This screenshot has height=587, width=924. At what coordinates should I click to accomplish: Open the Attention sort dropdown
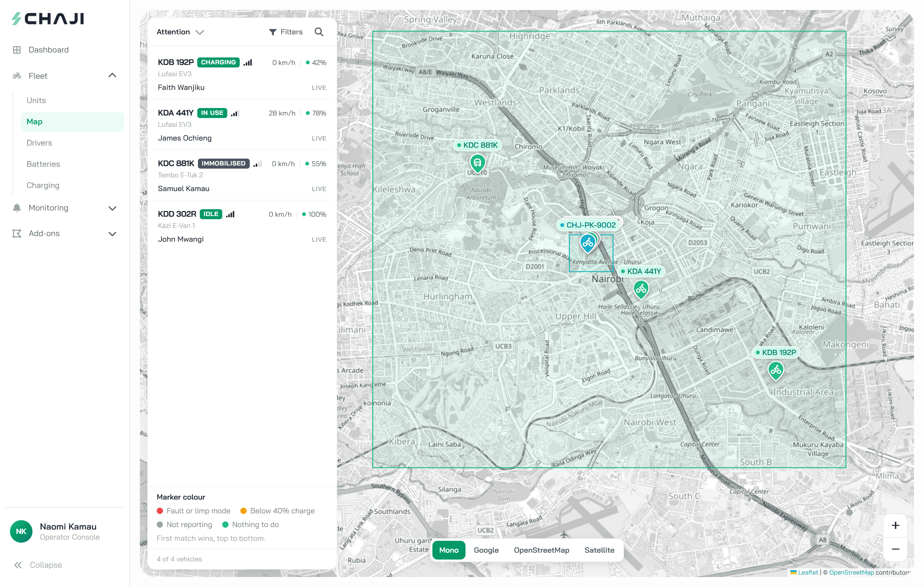[180, 32]
